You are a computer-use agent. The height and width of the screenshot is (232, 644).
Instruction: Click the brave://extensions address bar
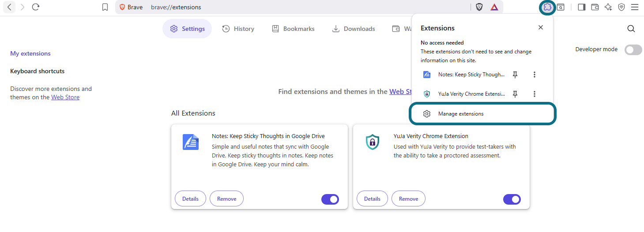[x=309, y=7]
